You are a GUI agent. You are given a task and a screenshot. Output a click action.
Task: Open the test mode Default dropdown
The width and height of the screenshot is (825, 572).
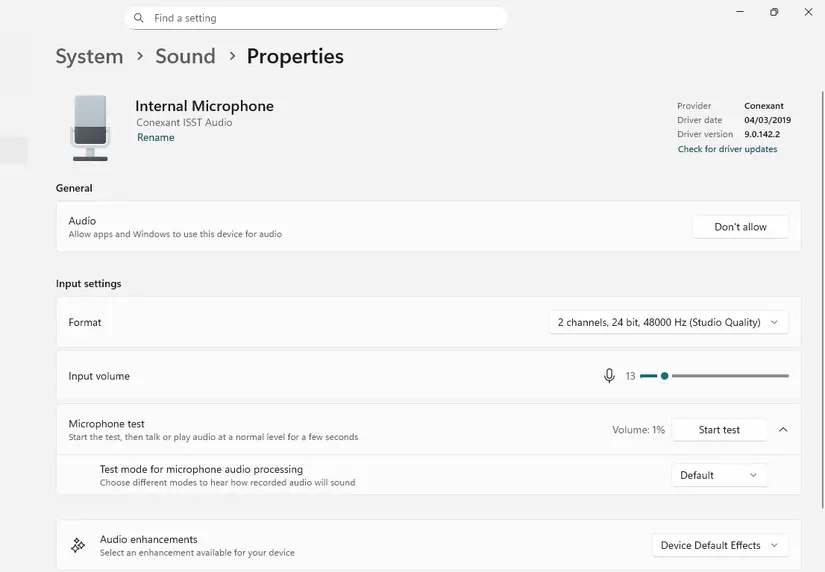point(718,475)
